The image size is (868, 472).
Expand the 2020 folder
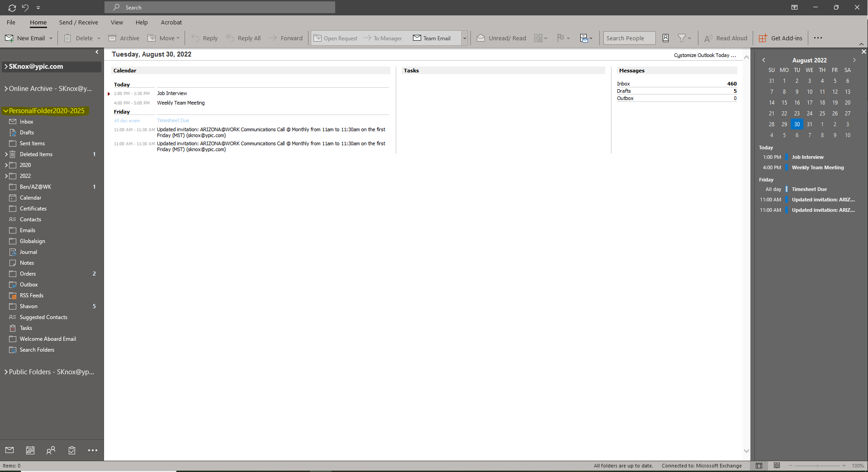(x=6, y=165)
